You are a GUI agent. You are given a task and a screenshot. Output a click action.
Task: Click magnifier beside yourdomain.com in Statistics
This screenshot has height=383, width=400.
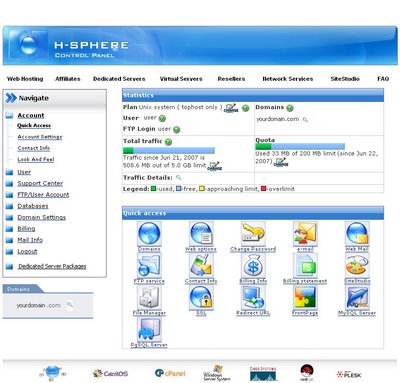point(305,119)
